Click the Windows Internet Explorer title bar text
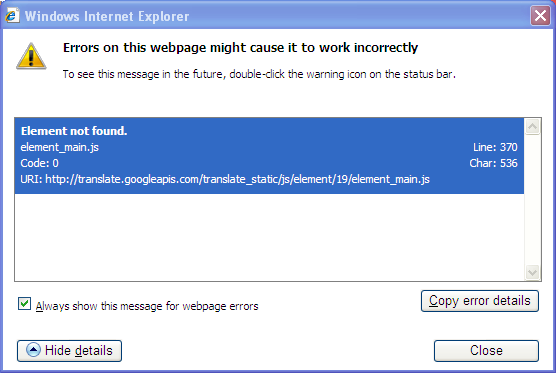The height and width of the screenshot is (373, 556). [107, 16]
